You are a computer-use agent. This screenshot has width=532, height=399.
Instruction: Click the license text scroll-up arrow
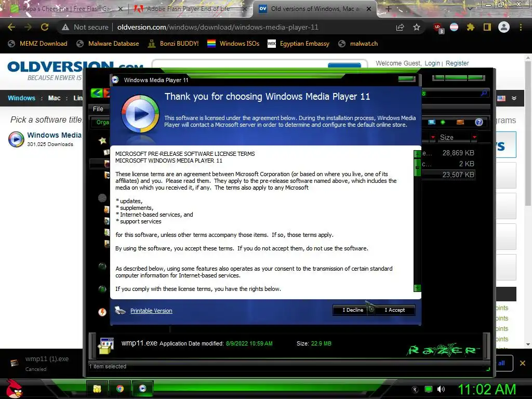point(417,154)
